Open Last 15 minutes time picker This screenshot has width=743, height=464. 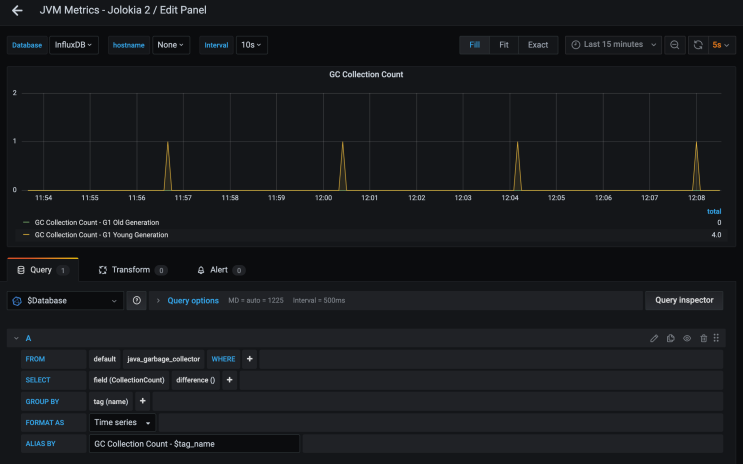(613, 45)
